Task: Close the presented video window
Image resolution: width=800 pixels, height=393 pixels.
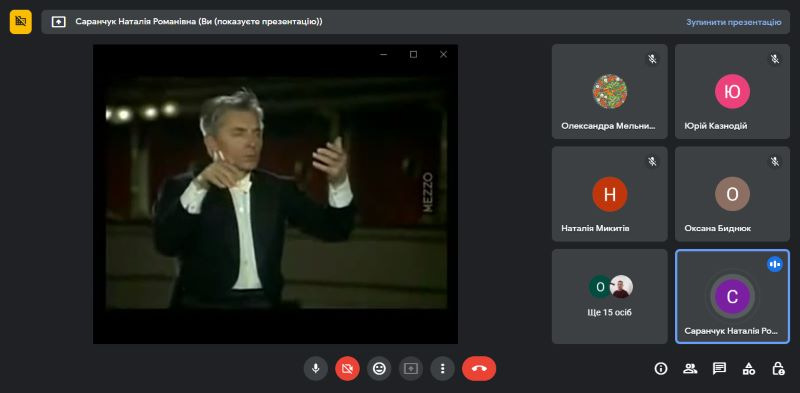Action: pos(443,55)
